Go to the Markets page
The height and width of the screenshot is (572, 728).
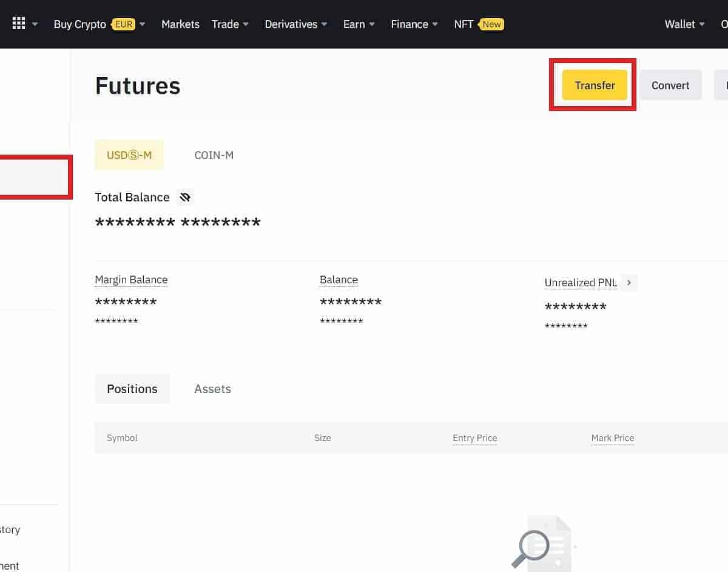[x=180, y=24]
